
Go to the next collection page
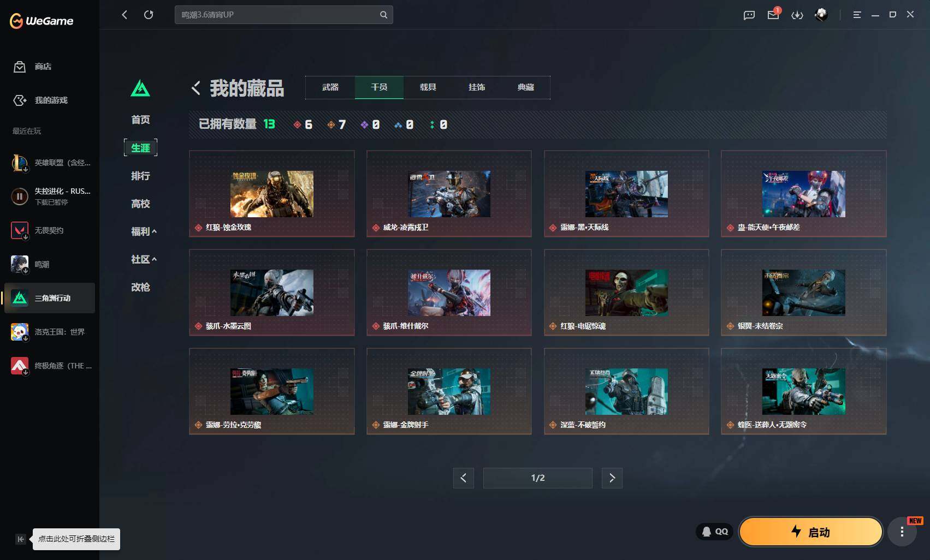[x=612, y=478]
